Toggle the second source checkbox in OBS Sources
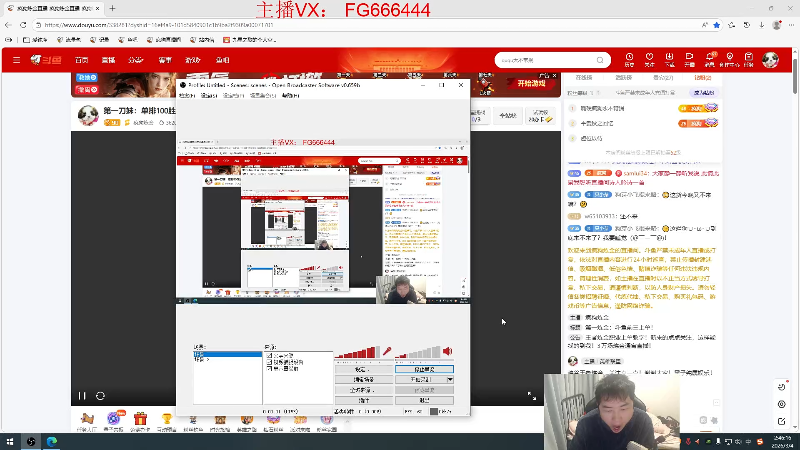The width and height of the screenshot is (800, 450). (269, 362)
